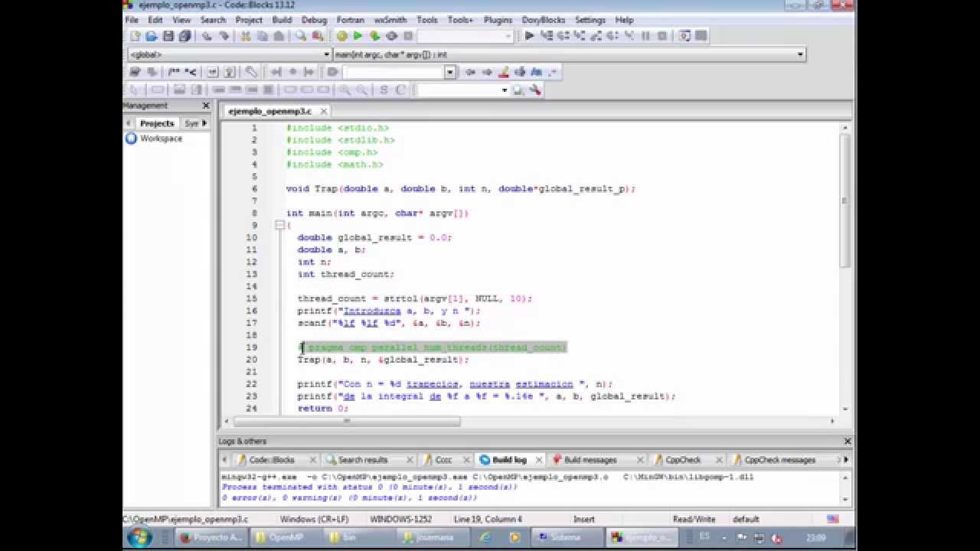Open Replace with the toolbar icon

(318, 36)
